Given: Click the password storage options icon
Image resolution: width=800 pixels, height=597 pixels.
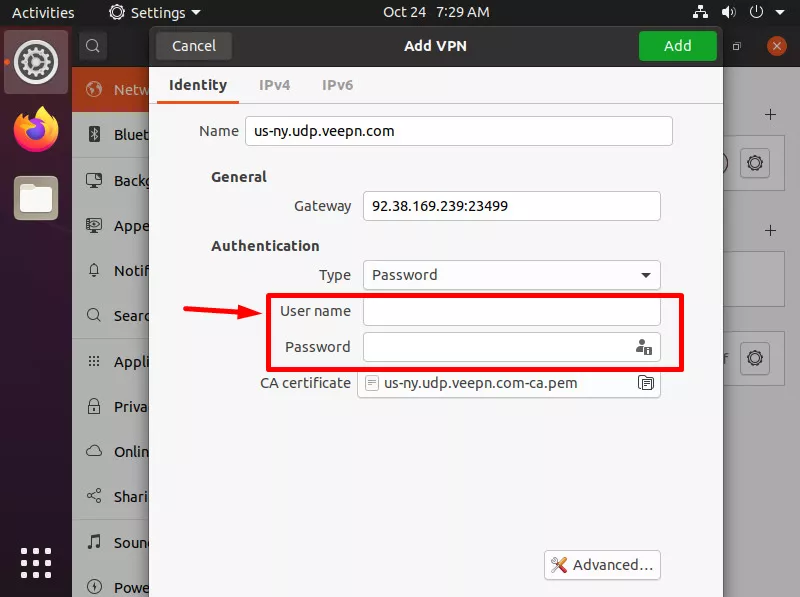Looking at the screenshot, I should point(644,347).
